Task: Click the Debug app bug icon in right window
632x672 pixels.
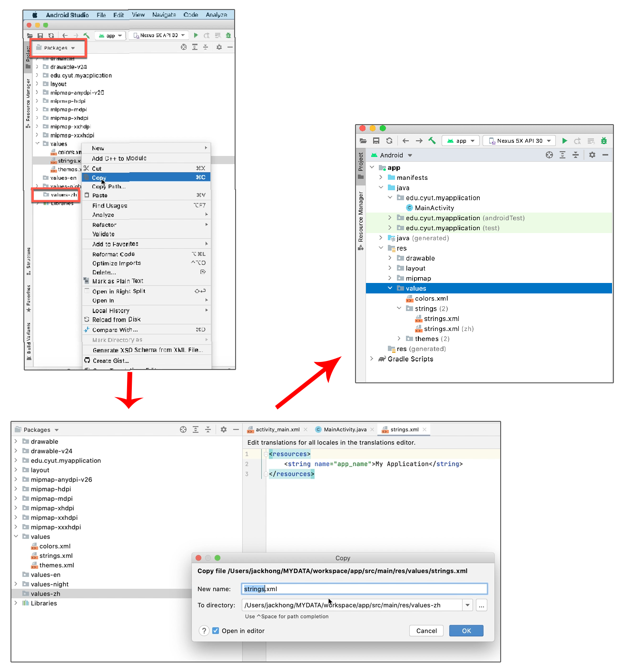Action: (x=604, y=141)
